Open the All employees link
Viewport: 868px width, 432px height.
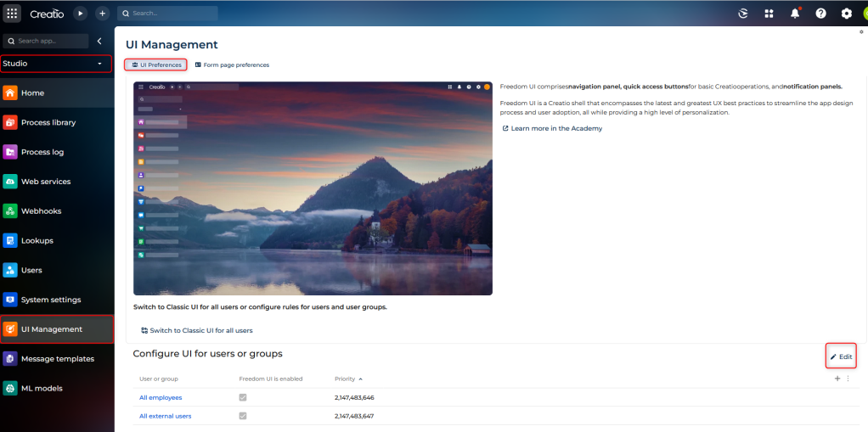(x=161, y=398)
